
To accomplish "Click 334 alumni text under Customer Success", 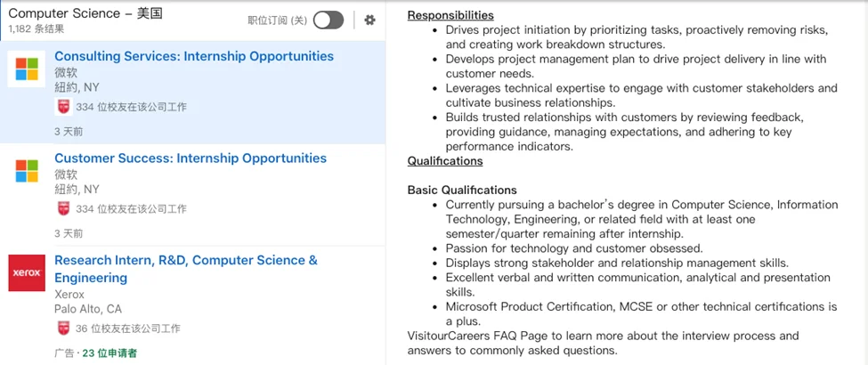I will coord(131,209).
